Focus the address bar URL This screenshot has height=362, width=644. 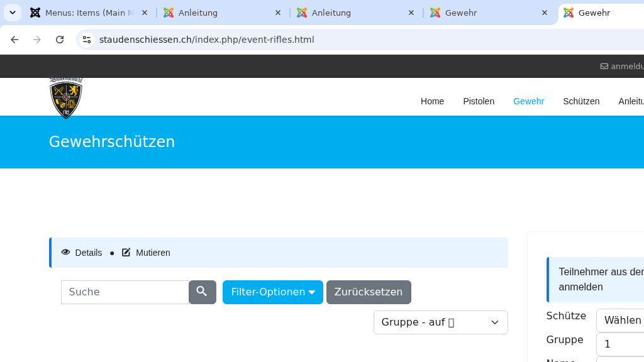(x=206, y=40)
